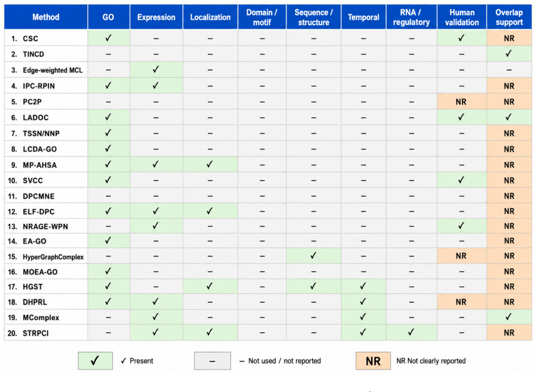This screenshot has height=392, width=536.
Task: Click the green Present legend swatch
Action: pyautogui.click(x=96, y=360)
